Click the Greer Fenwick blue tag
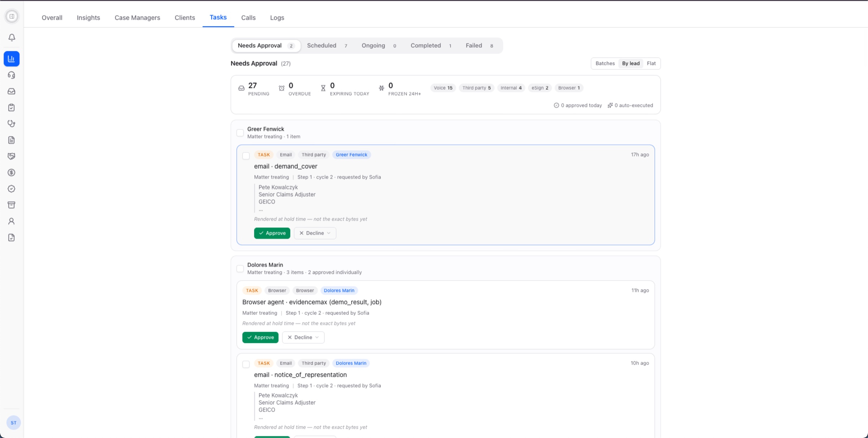 coord(352,155)
